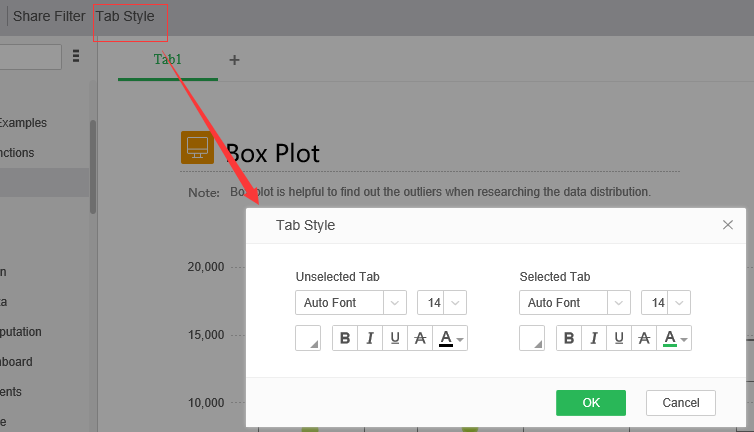Cancel the Tab Style dialog
This screenshot has width=754, height=432.
coord(680,402)
